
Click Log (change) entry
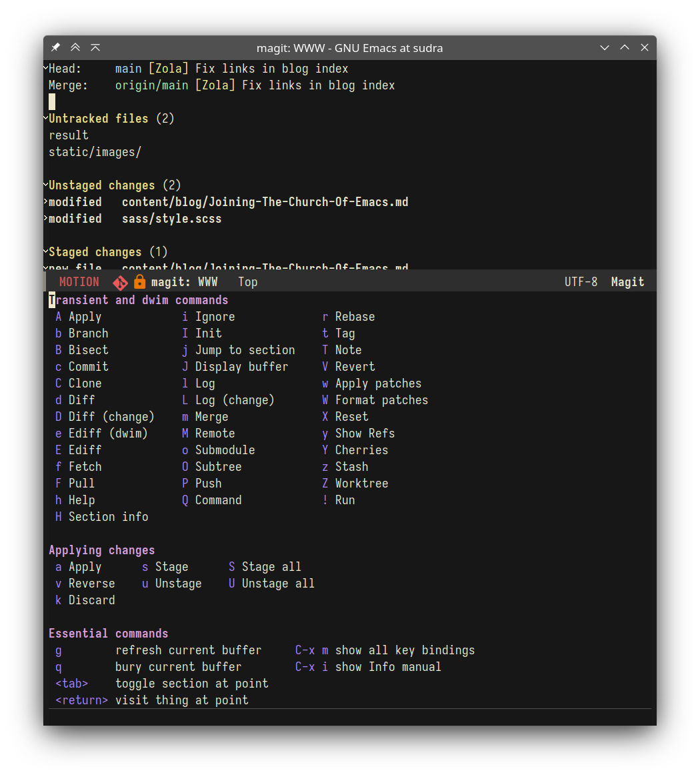[x=234, y=400]
